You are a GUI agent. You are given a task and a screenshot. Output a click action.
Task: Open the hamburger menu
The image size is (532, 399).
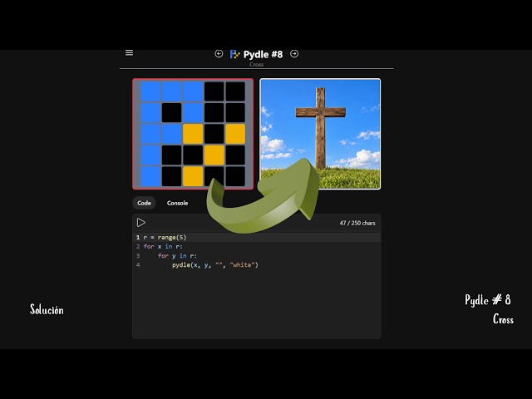[x=130, y=53]
